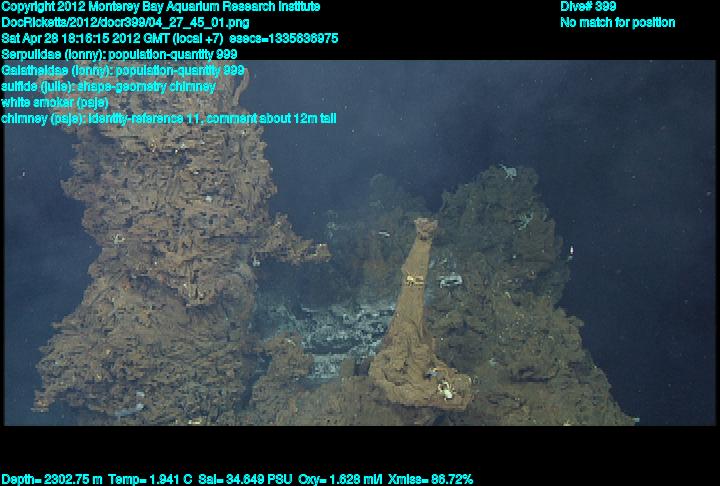The image size is (720, 486).
Task: Click the Oxy= 1.628 ml/l readout
Action: pos(340,480)
